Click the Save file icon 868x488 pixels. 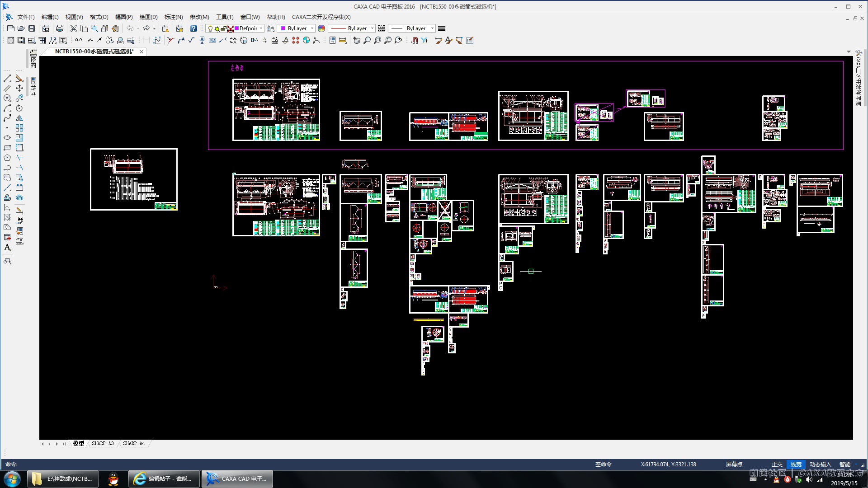(32, 28)
